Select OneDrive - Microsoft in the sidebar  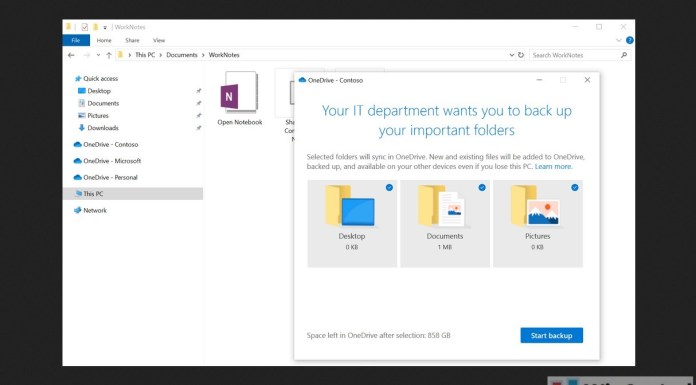coord(112,161)
